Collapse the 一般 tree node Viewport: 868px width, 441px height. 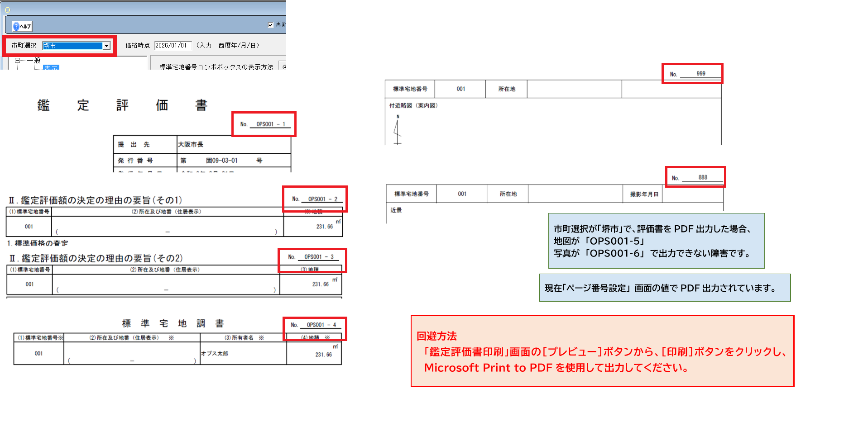(17, 60)
